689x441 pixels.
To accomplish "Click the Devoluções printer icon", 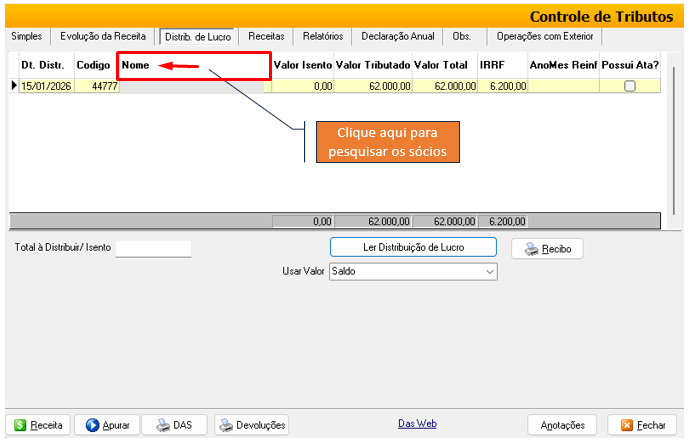I will (x=226, y=425).
